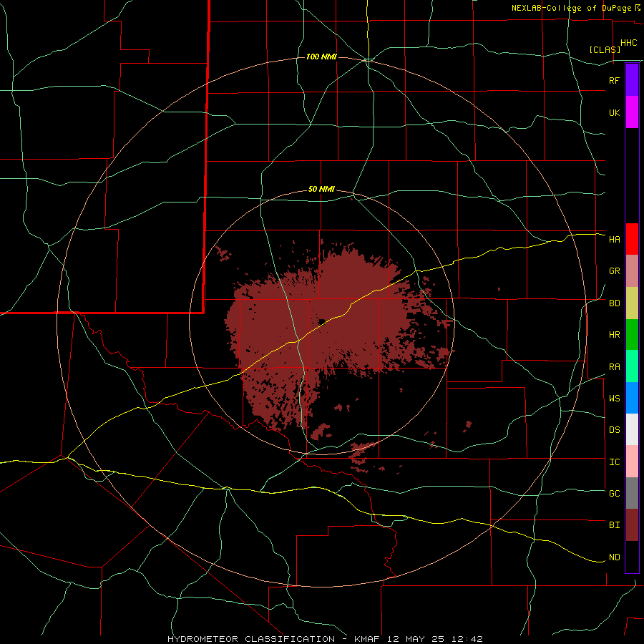The height and width of the screenshot is (644, 644).
Task: Click the GC legend label
Action: click(x=614, y=494)
